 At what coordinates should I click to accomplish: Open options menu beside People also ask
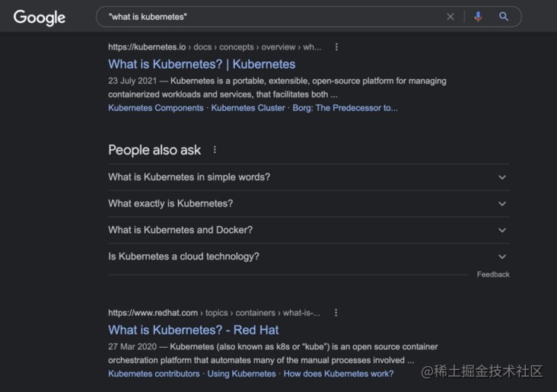click(215, 150)
